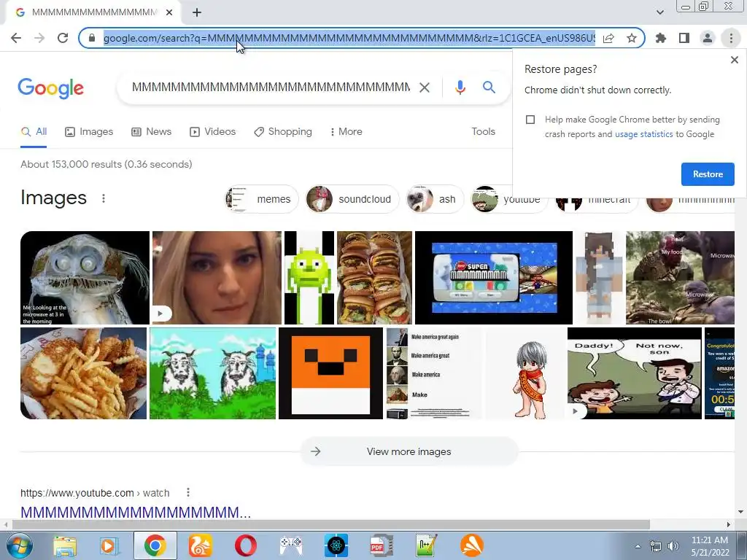This screenshot has width=747, height=560.
Task: Filter images by memes chip
Action: (261, 199)
